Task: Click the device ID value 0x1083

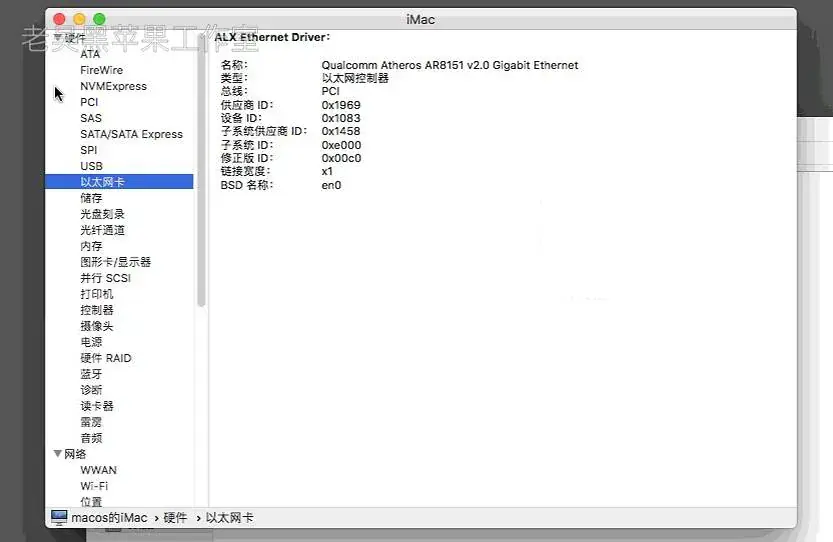Action: (341, 118)
